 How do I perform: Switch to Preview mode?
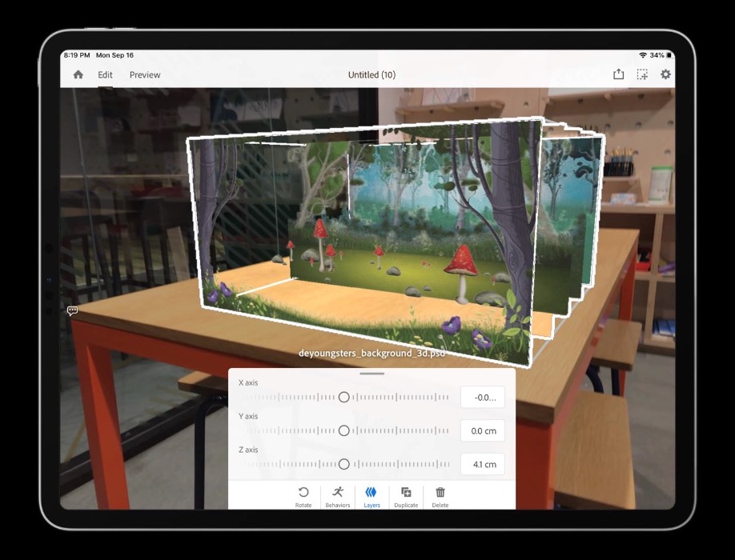click(145, 74)
